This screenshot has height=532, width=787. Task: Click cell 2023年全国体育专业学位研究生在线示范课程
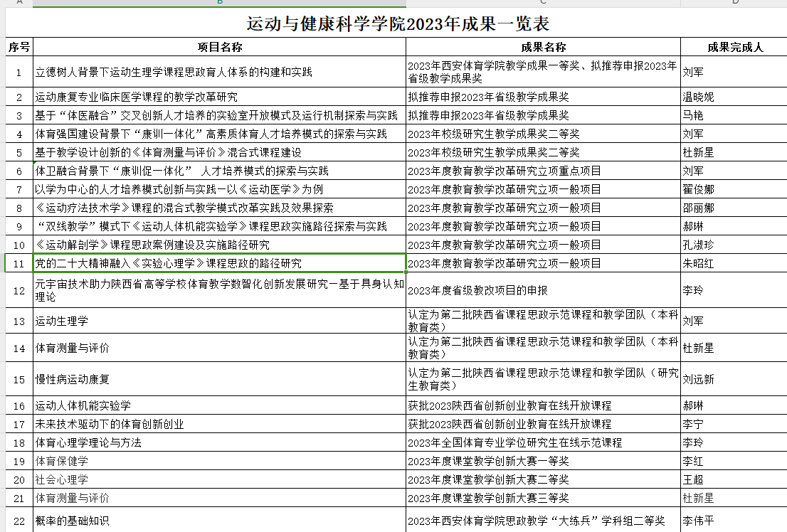pyautogui.click(x=543, y=442)
